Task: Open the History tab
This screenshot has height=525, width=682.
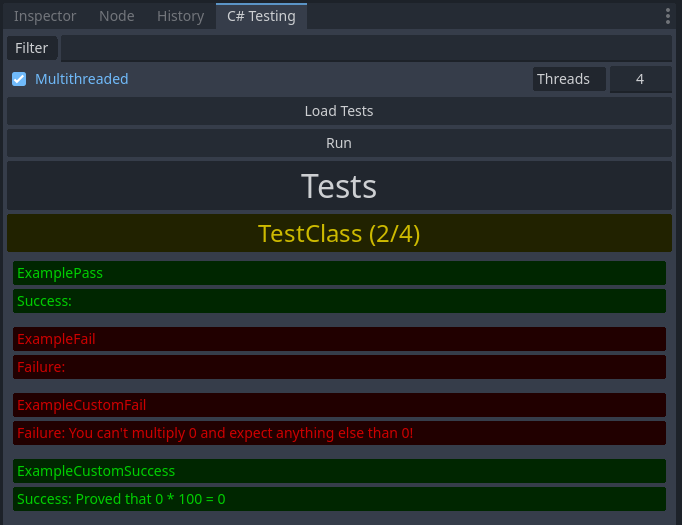Action: point(181,16)
